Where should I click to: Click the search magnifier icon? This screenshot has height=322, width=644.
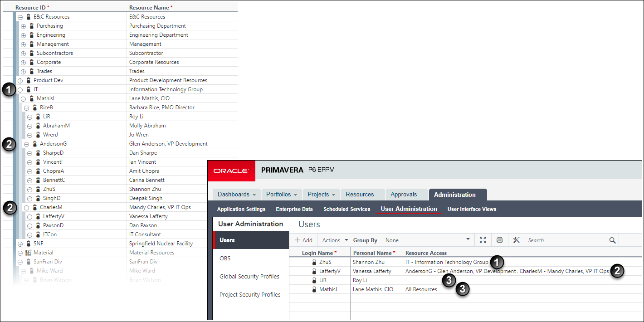(612, 240)
